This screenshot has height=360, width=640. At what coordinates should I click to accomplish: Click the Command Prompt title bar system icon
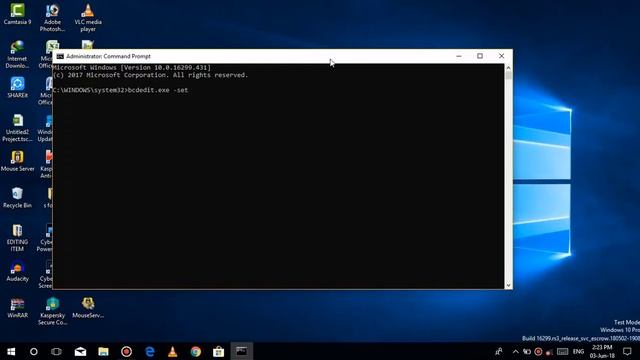pyautogui.click(x=60, y=56)
